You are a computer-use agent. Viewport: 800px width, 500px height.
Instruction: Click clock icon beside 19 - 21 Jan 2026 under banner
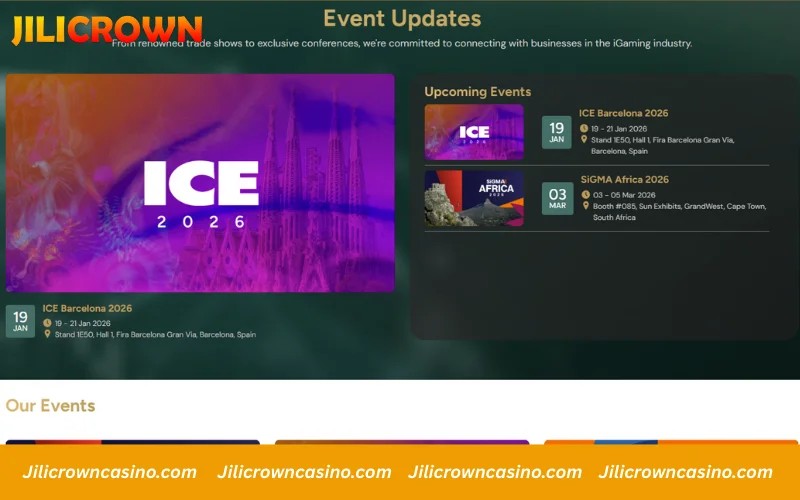pos(47,323)
